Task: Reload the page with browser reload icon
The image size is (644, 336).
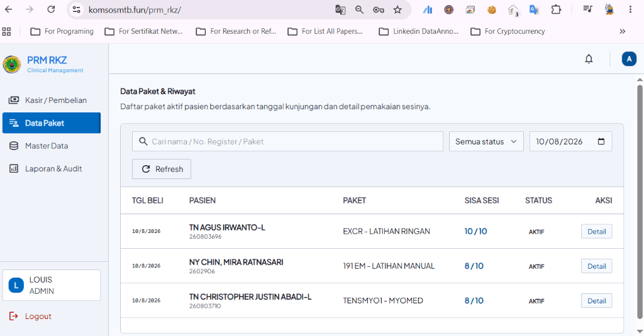Action: coord(51,9)
